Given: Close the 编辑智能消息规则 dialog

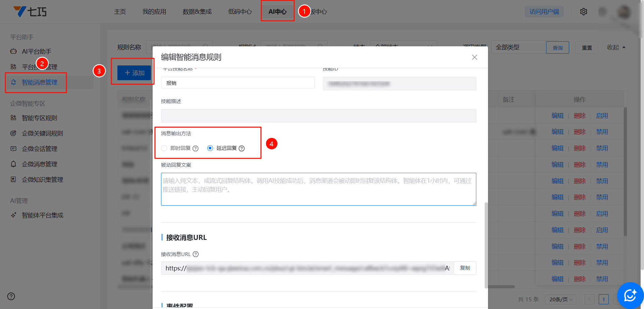Looking at the screenshot, I should click(x=474, y=57).
